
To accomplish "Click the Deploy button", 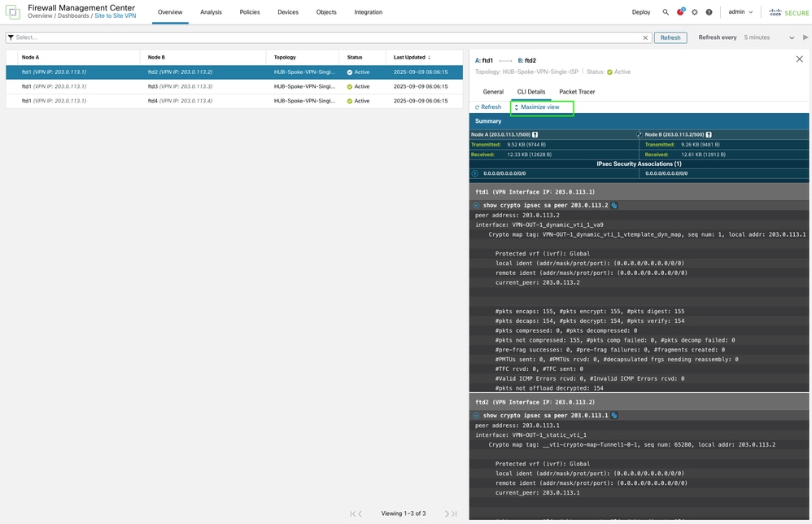I will click(x=641, y=12).
